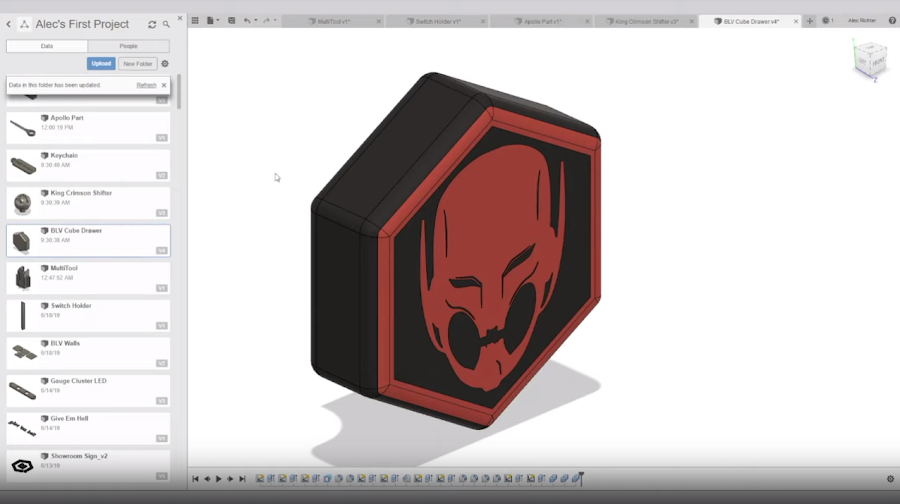Close the BLV Cube Drawer tab
This screenshot has width=900, height=504.
pos(796,21)
